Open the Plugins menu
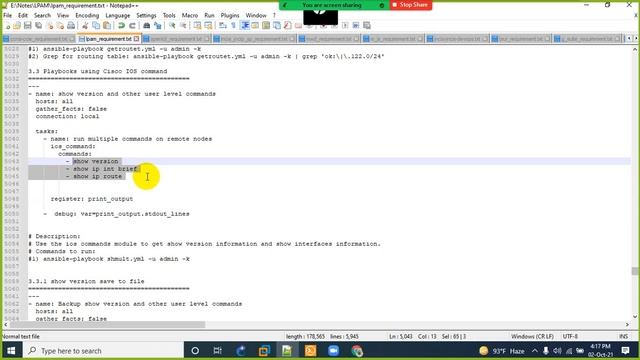The image size is (640, 360). (230, 16)
